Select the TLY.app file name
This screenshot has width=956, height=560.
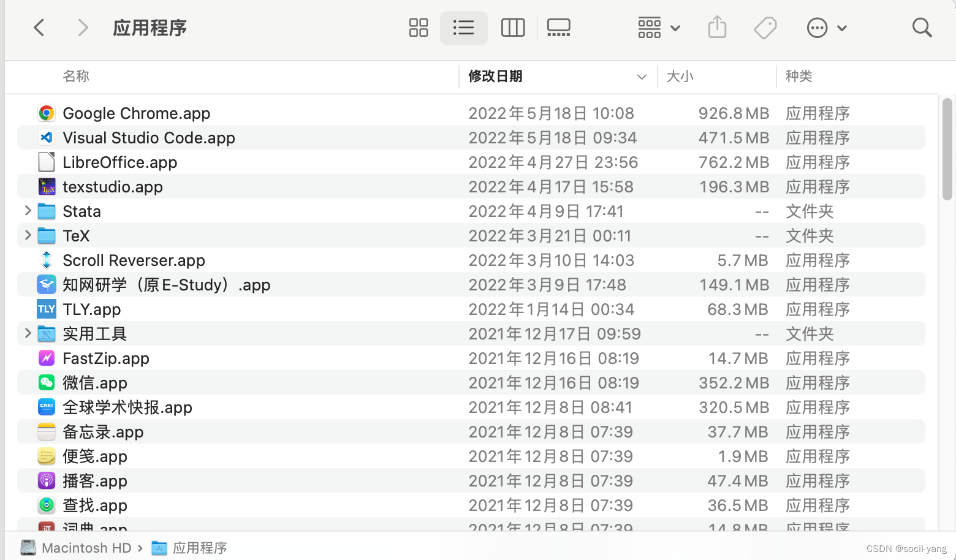coord(92,309)
